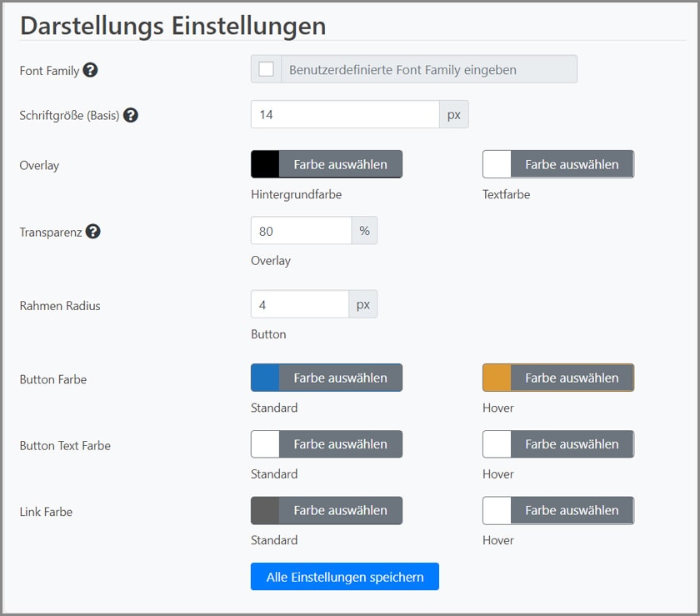Click the help icon next to Font Family
700x616 pixels.
(x=91, y=70)
